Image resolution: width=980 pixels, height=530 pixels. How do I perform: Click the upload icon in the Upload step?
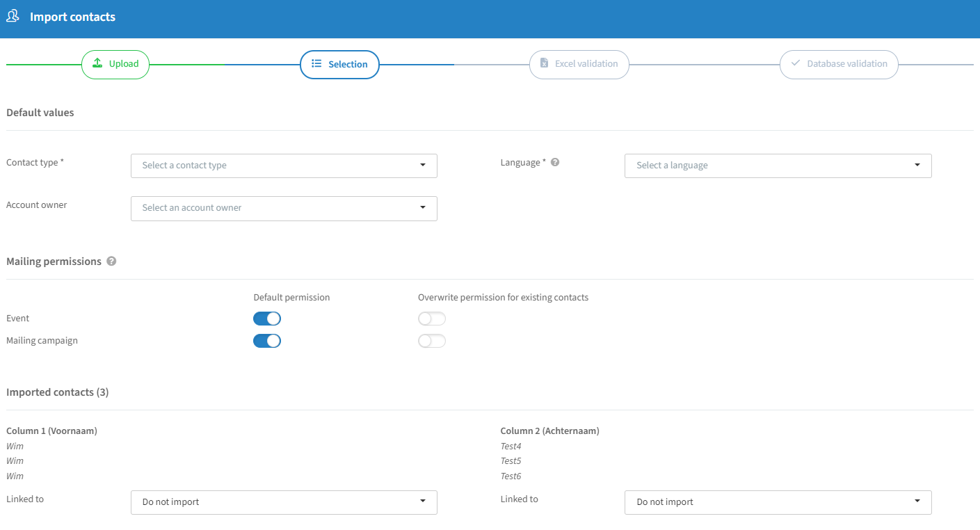[x=97, y=63]
